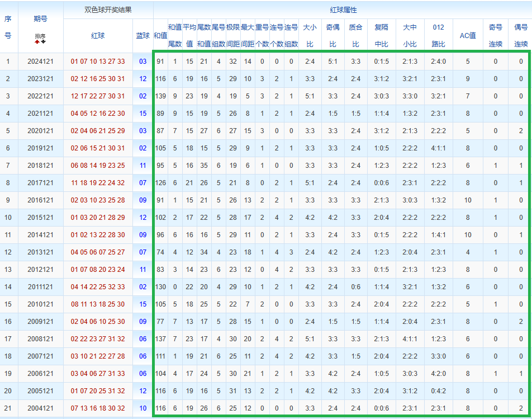The width and height of the screenshot is (532, 419).
Task: Click the 012路比 column header
Action: pos(439,35)
